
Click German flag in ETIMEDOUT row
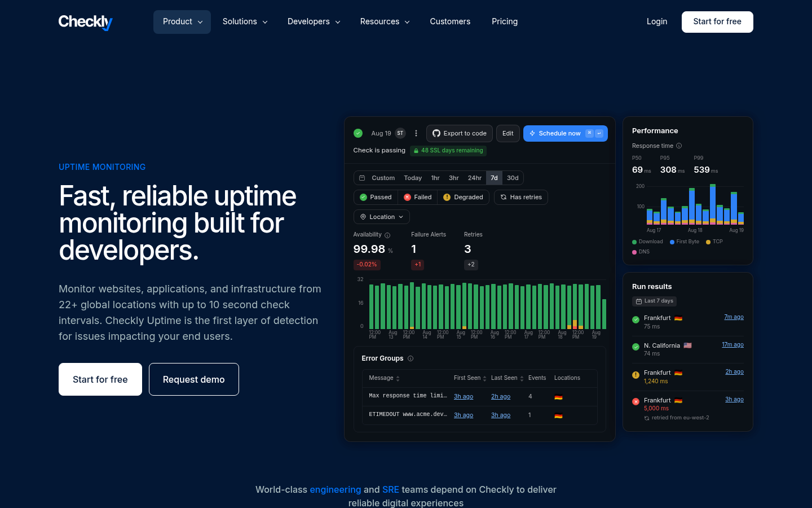558,415
